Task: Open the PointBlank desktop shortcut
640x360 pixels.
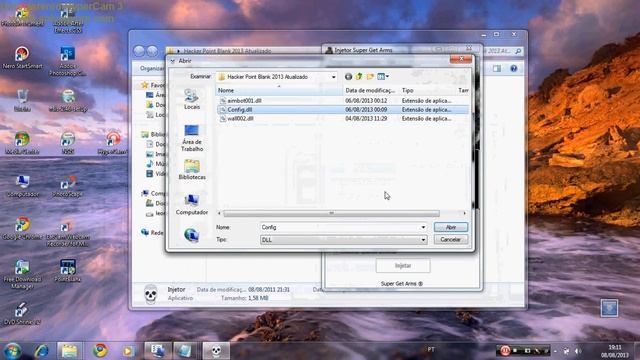Action: point(67,271)
